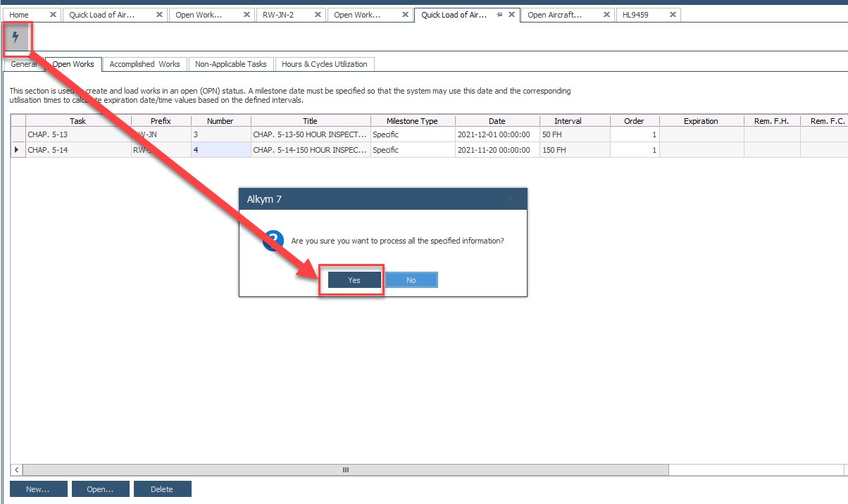Pin the active Quick Load tab

tap(499, 15)
